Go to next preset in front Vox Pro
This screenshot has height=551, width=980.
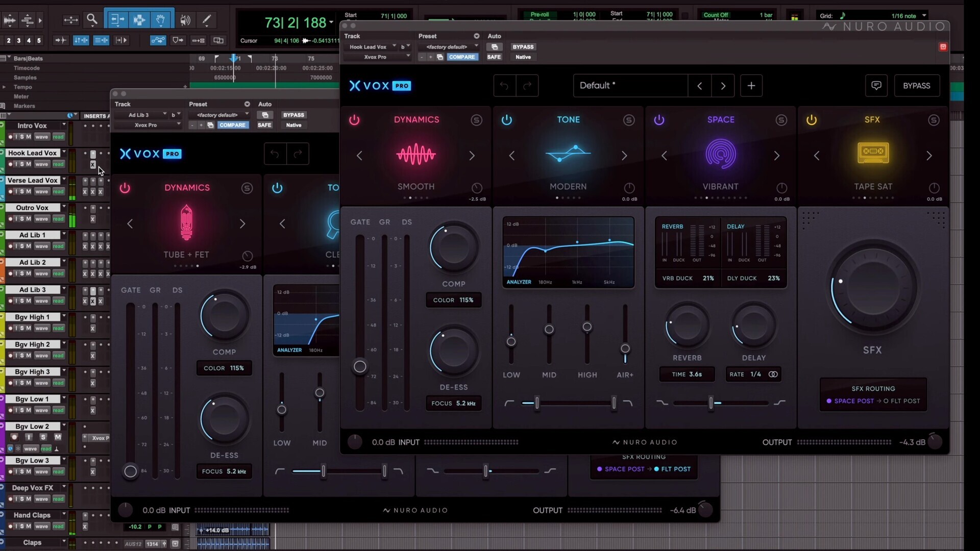(x=723, y=86)
